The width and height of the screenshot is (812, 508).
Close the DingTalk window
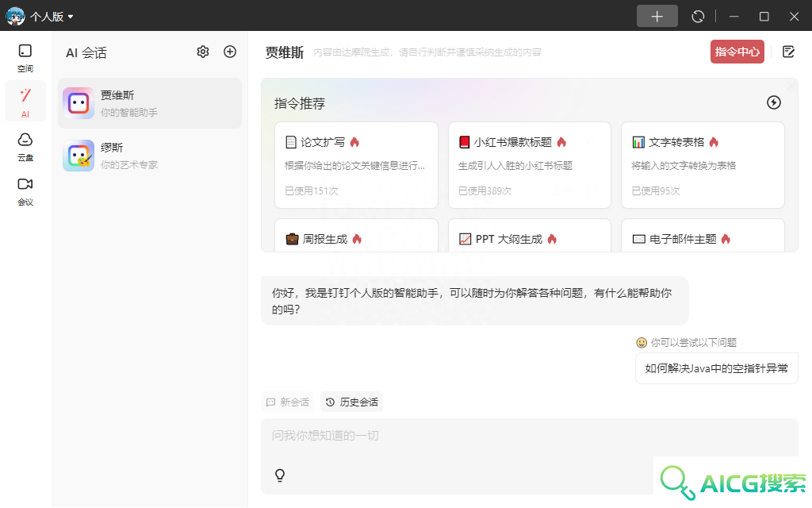pyautogui.click(x=794, y=17)
